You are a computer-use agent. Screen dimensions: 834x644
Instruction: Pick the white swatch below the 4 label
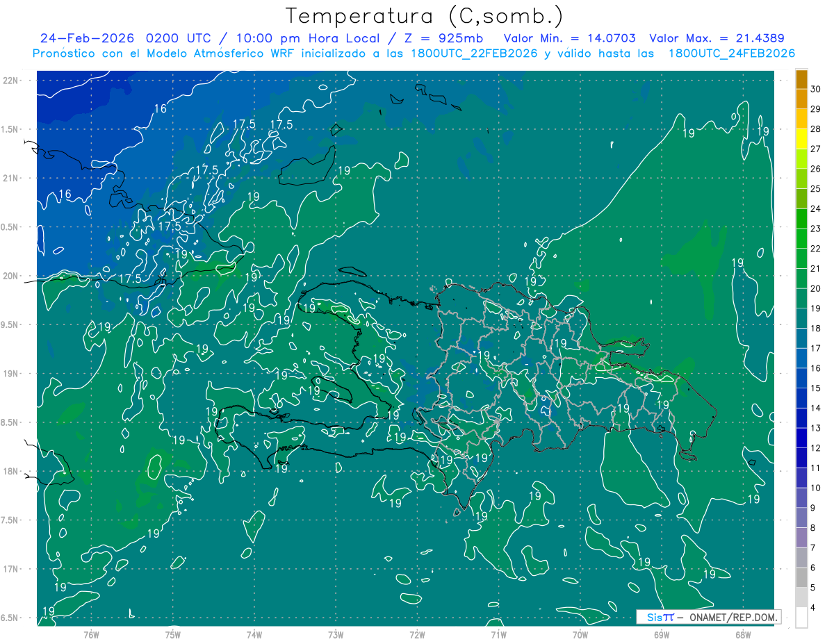tap(801, 618)
